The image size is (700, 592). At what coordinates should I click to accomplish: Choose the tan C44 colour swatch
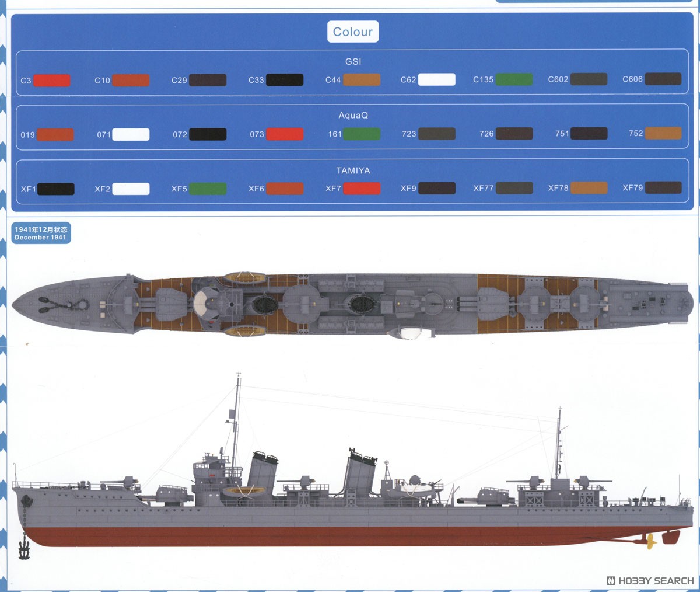point(362,80)
